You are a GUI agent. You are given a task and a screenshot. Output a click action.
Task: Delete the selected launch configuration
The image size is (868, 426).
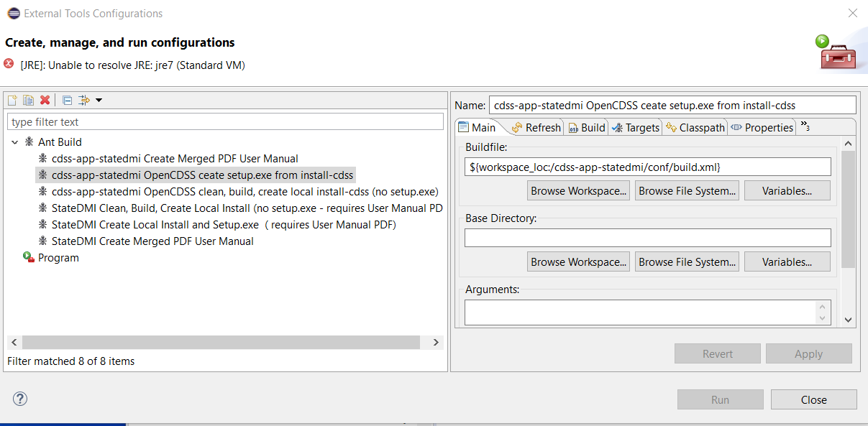point(43,99)
